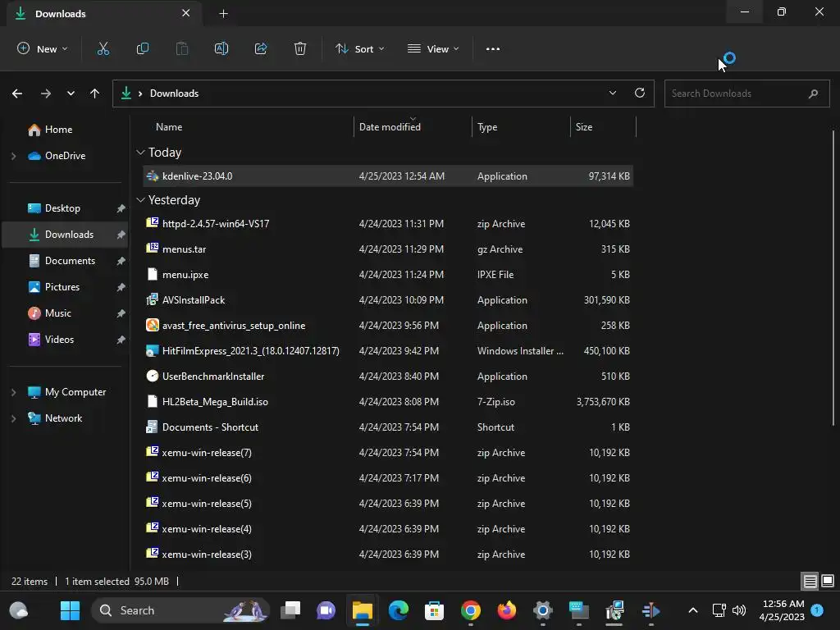Sort by Date modified column header

click(x=413, y=127)
